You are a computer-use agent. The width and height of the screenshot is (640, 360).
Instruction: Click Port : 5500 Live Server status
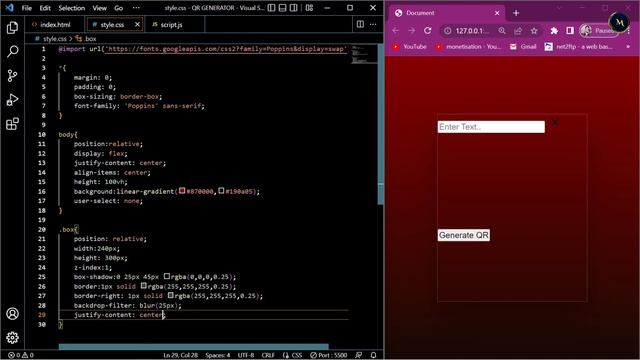click(x=329, y=355)
